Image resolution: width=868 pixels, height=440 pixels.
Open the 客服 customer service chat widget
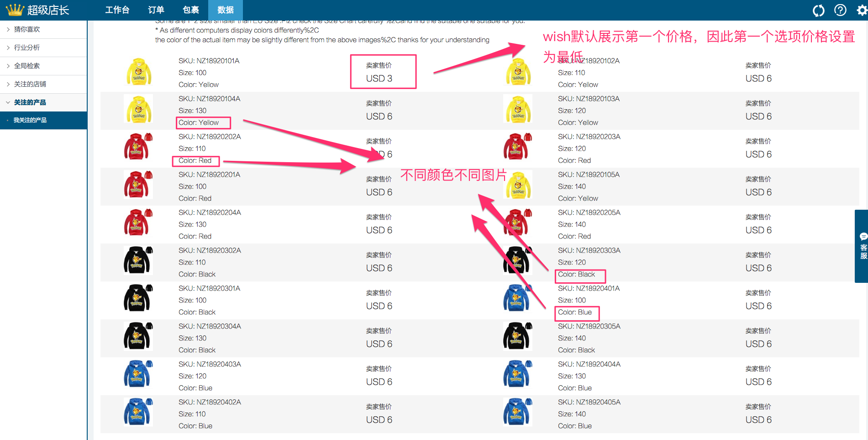(863, 246)
